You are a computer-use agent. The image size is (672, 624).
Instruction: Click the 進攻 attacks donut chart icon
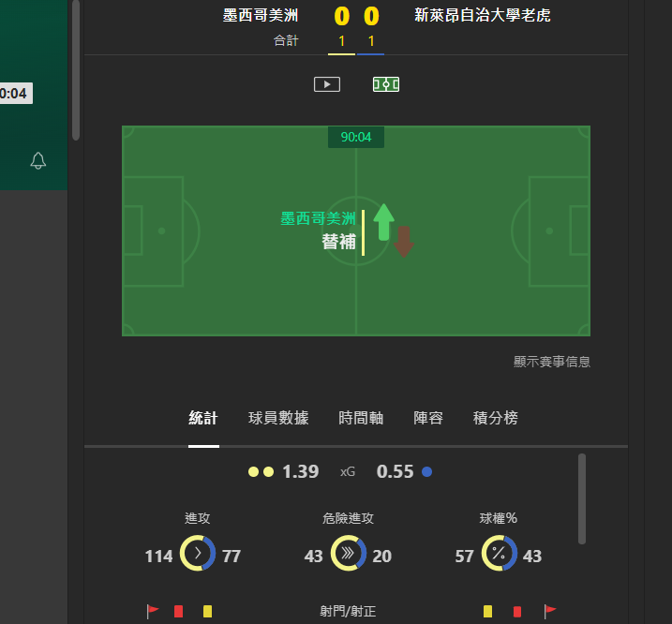click(x=198, y=554)
